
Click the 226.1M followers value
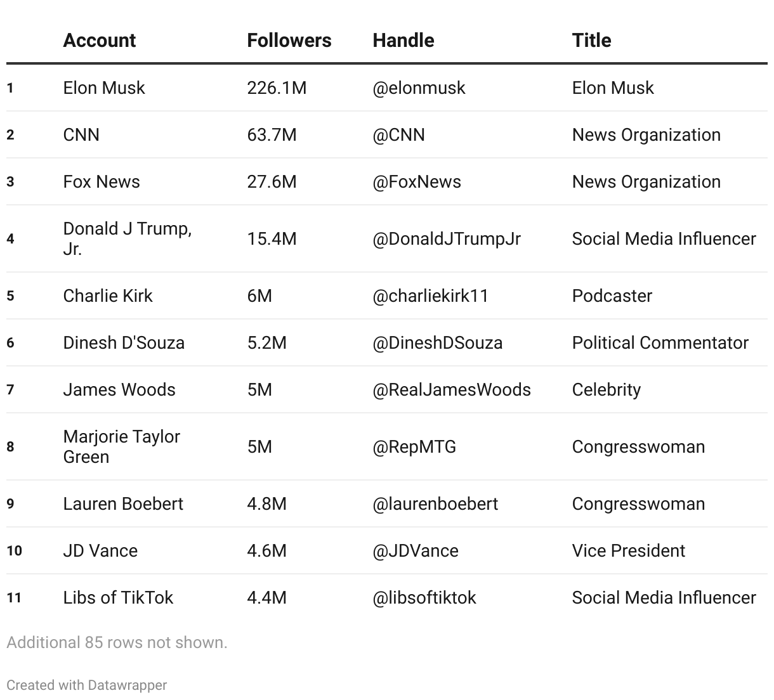tap(277, 88)
